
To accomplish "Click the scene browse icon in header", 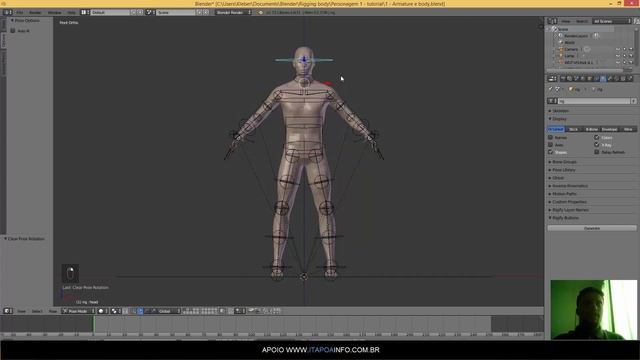I will coord(151,12).
